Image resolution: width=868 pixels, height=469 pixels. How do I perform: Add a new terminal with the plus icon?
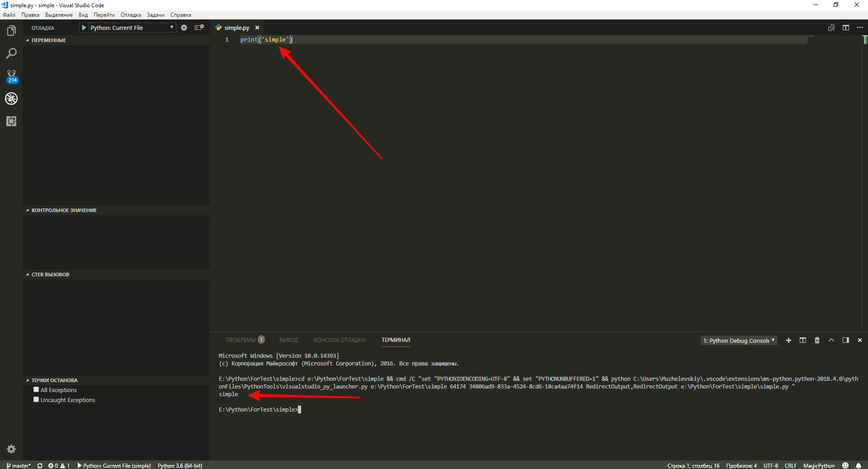[788, 340]
